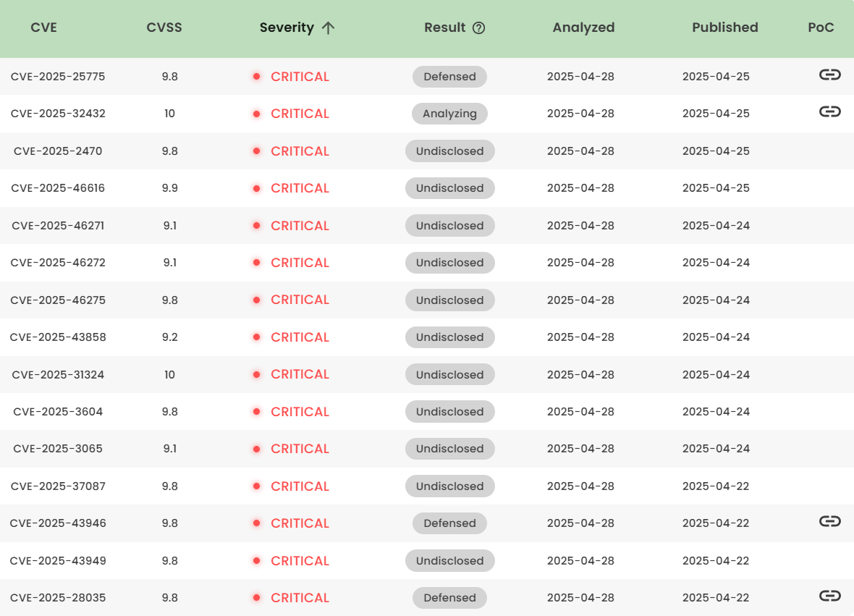Click Undisclosed badge for CVE-2025-46271
The image size is (854, 616).
point(449,226)
